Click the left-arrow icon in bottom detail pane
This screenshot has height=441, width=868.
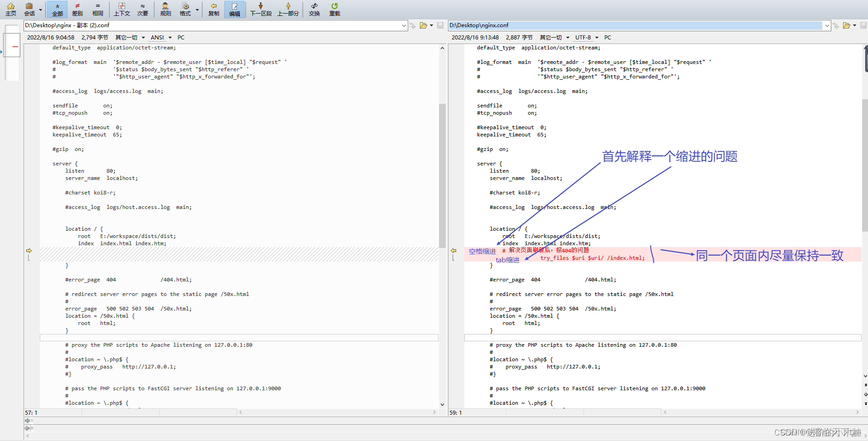coord(27,428)
